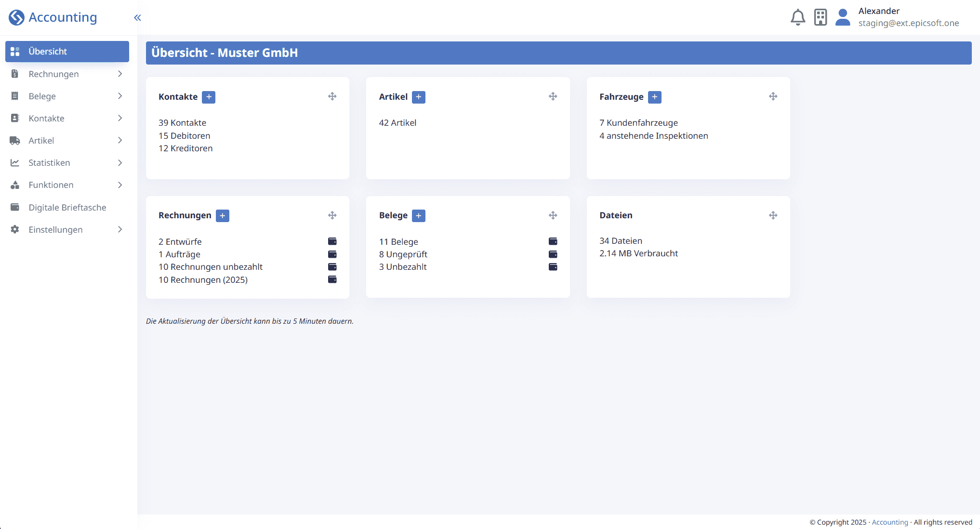
Task: Add a new article with Artikel plus button
Action: point(419,97)
